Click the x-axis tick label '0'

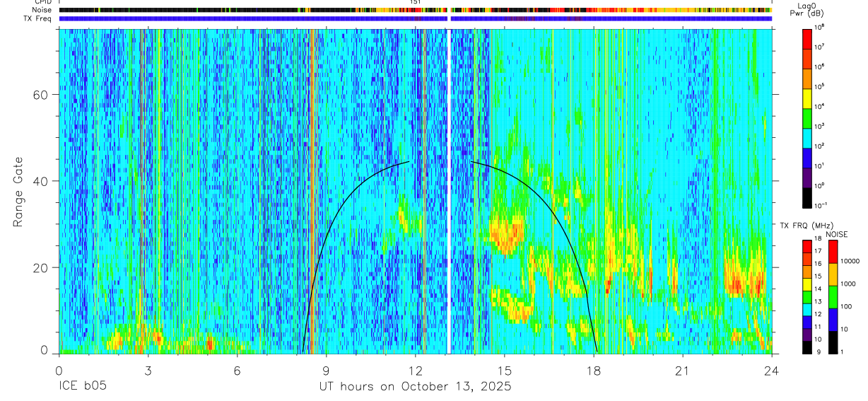click(x=59, y=370)
